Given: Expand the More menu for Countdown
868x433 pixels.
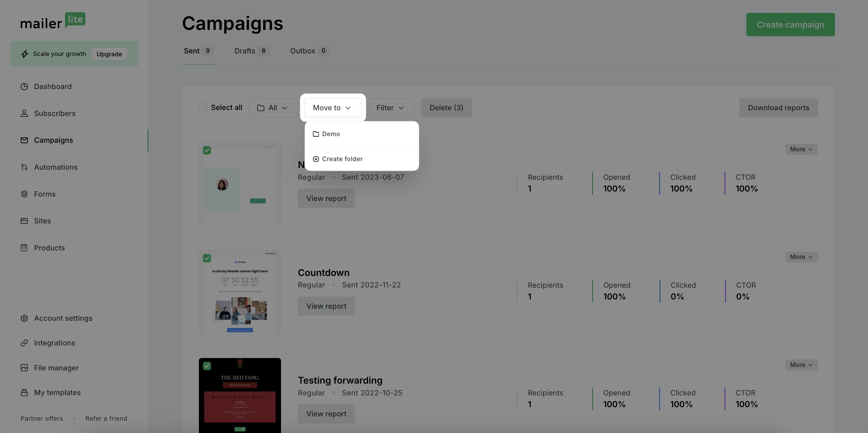Looking at the screenshot, I should [801, 257].
